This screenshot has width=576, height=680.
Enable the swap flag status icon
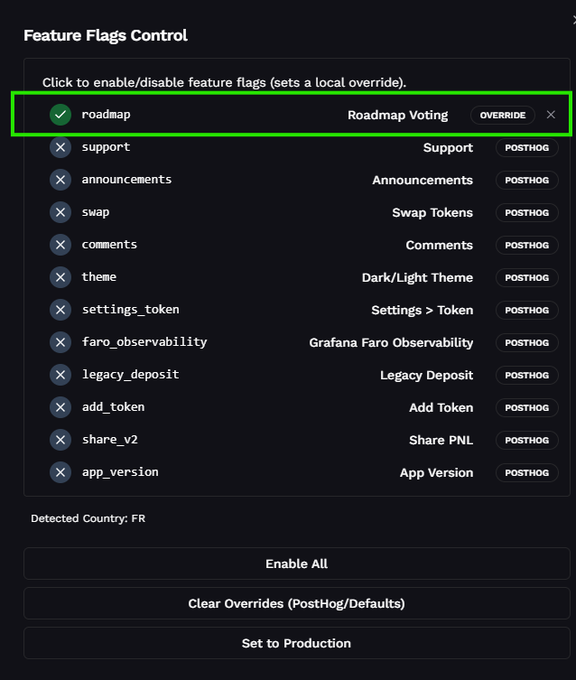click(x=60, y=212)
